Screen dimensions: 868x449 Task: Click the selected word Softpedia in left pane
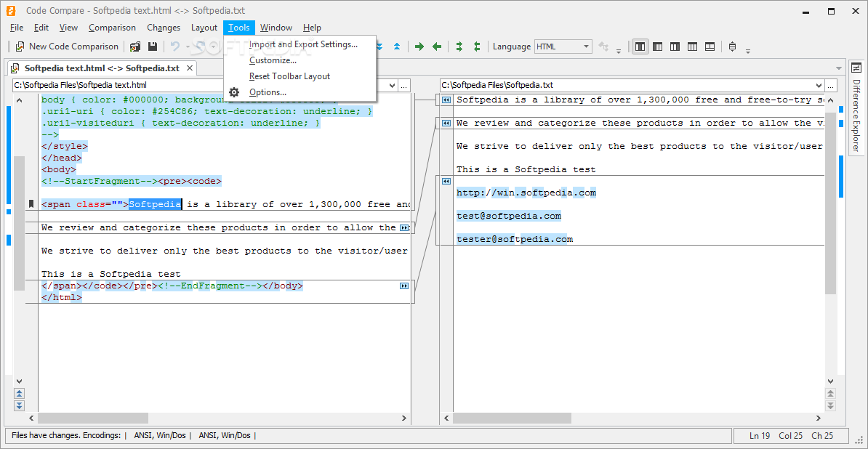coord(155,205)
